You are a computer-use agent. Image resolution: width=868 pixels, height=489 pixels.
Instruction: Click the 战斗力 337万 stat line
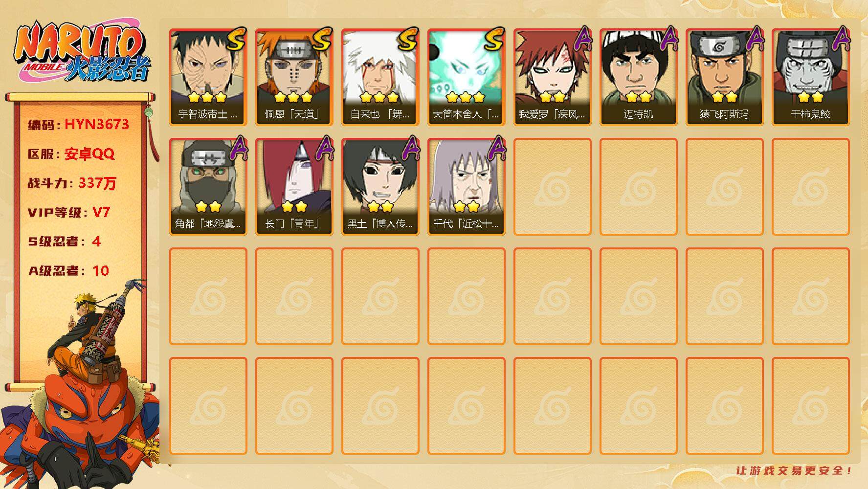pos(72,183)
